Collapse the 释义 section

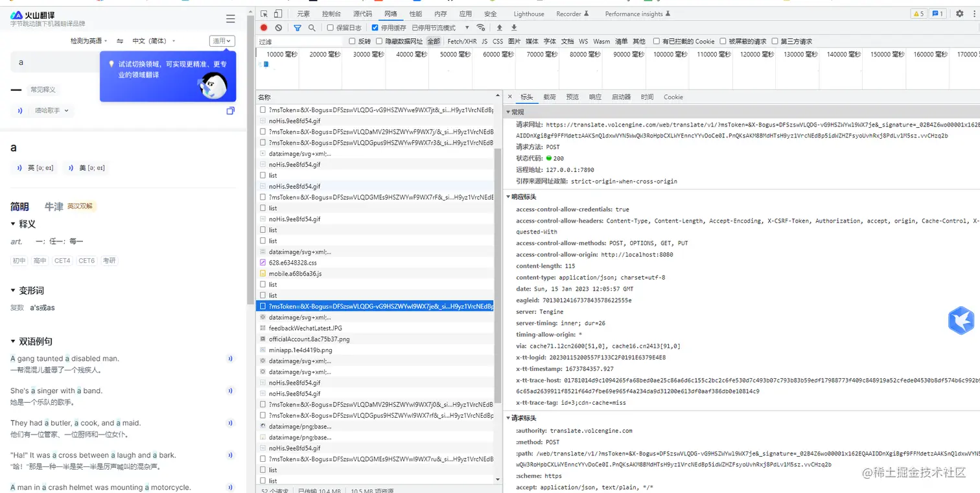pos(13,224)
